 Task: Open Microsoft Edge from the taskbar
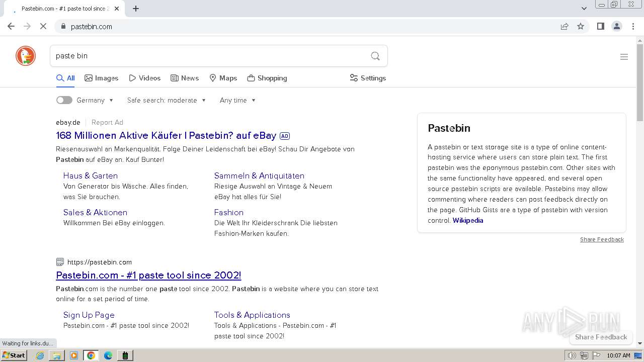pos(108,355)
